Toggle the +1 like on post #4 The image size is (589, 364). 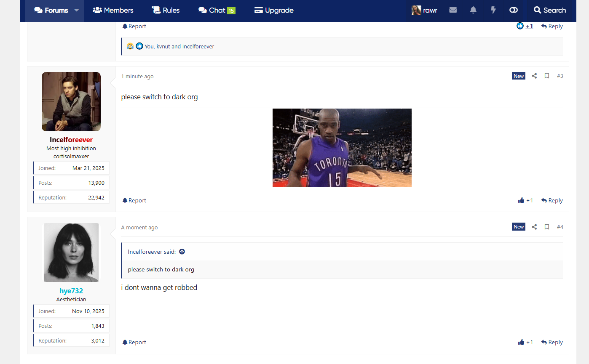pos(525,342)
